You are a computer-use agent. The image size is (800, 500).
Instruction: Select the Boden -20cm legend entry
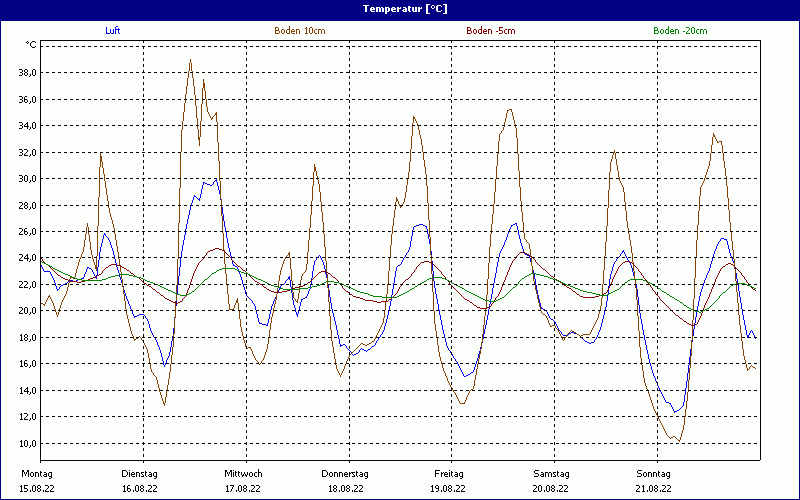tap(680, 31)
